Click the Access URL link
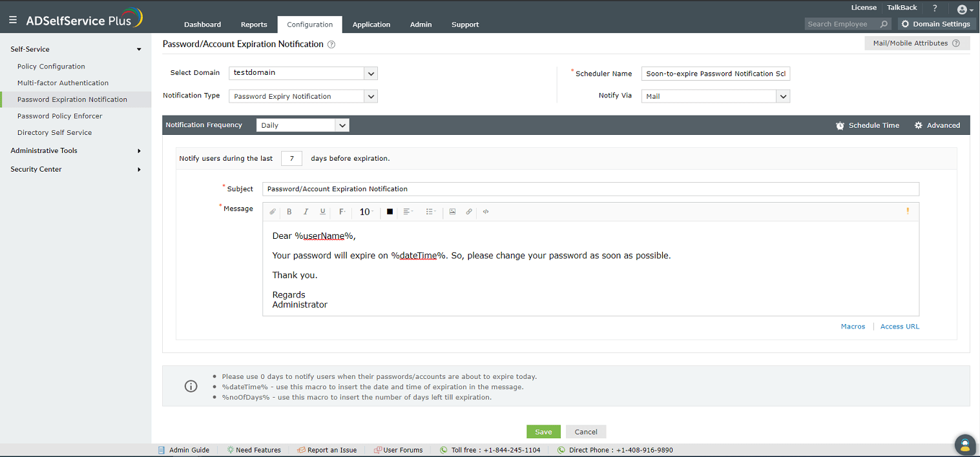The height and width of the screenshot is (457, 980). pyautogui.click(x=899, y=327)
